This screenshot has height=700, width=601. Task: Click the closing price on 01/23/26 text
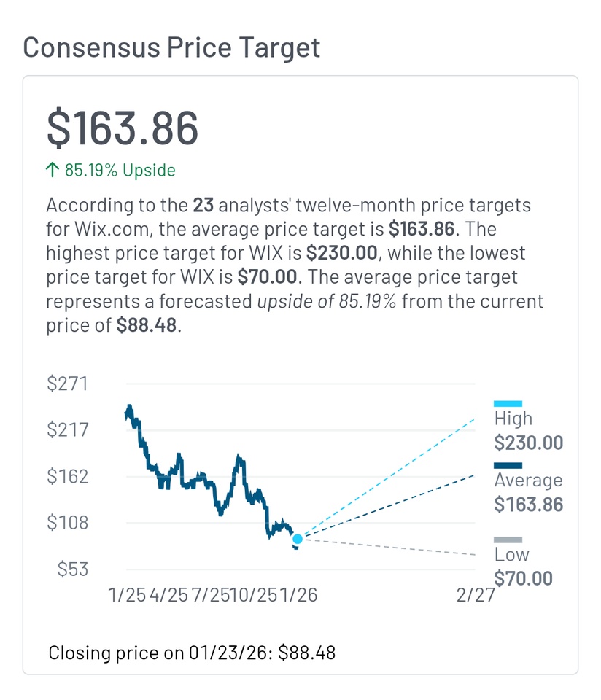pyautogui.click(x=192, y=652)
